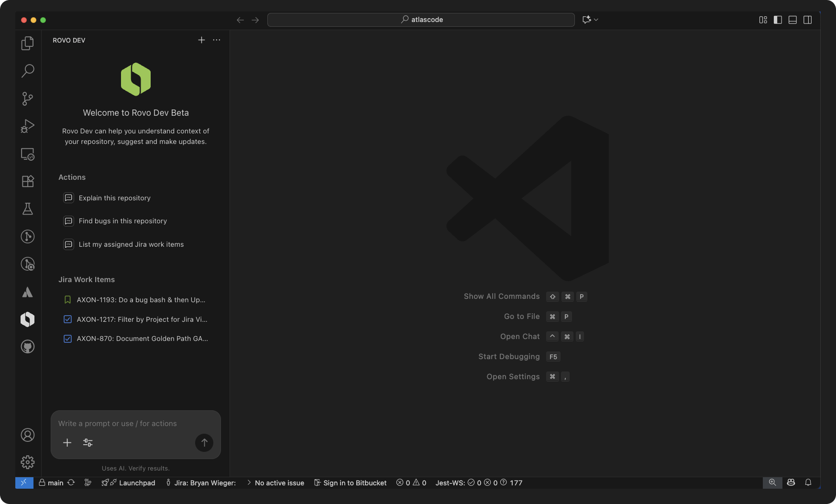Go back using the left arrow
836x504 pixels.
[240, 20]
